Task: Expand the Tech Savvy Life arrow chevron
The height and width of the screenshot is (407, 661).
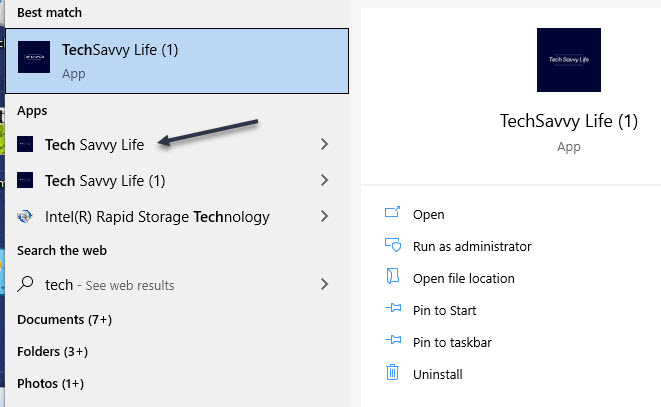Action: [x=323, y=144]
